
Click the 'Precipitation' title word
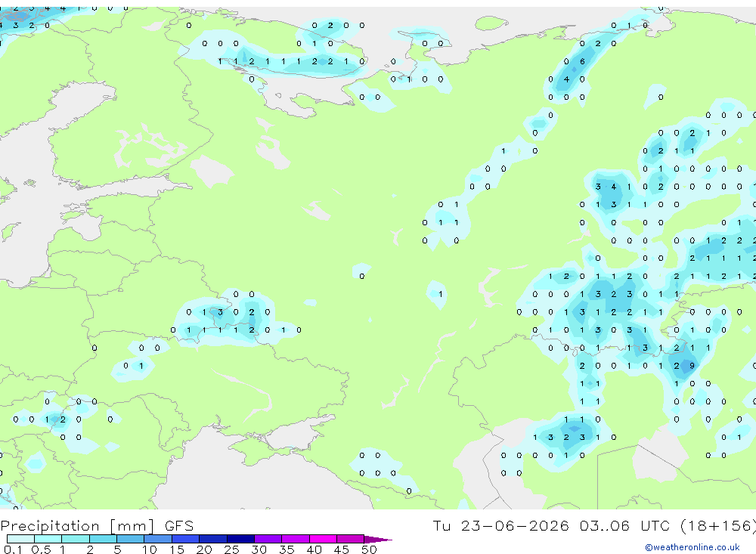50,526
